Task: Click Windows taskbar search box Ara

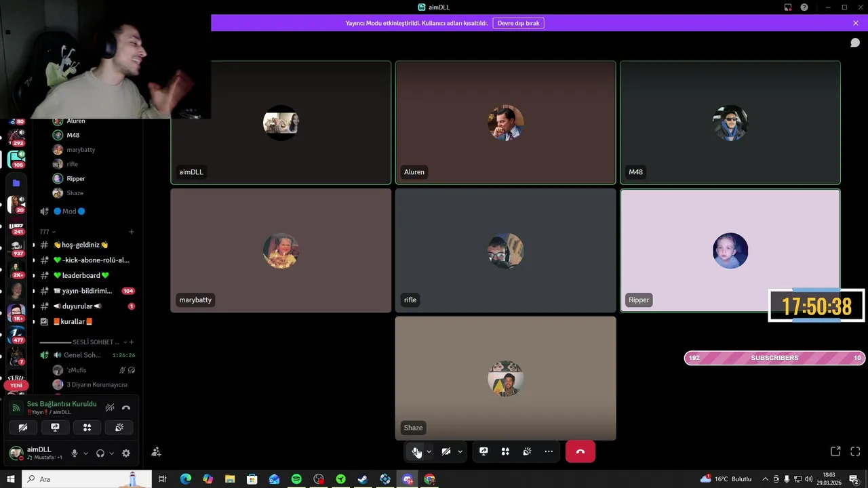Action: tap(86, 479)
